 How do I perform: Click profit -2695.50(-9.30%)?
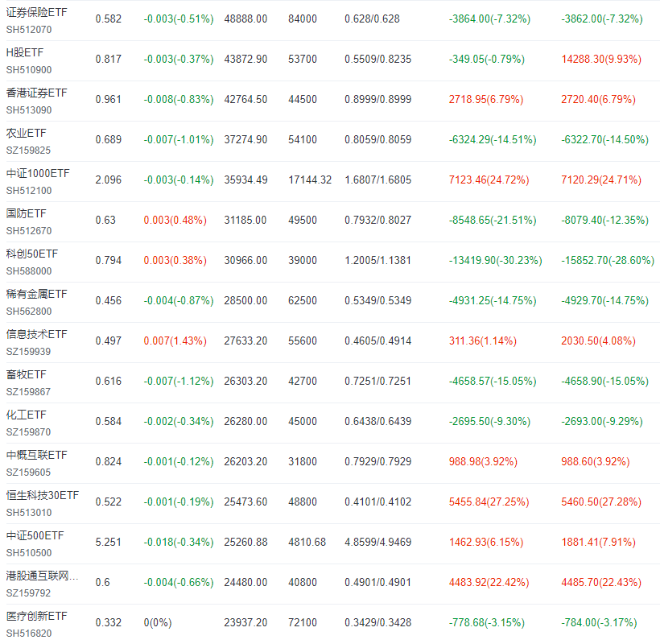(489, 421)
